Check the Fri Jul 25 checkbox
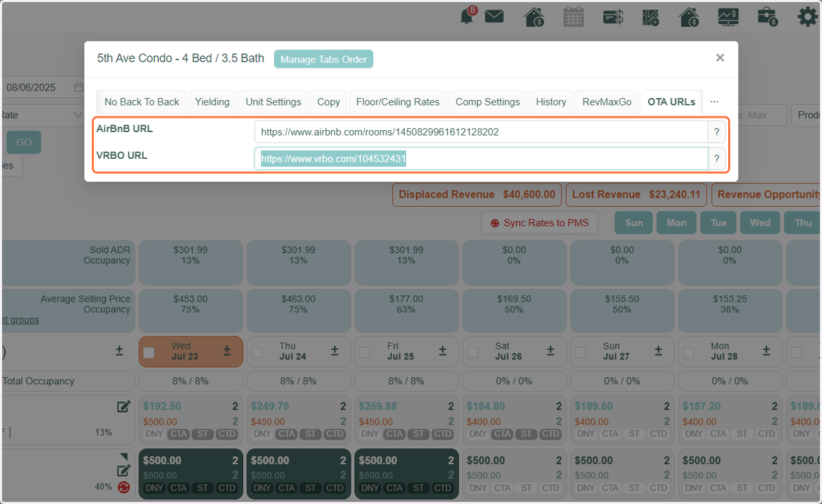 click(x=365, y=353)
